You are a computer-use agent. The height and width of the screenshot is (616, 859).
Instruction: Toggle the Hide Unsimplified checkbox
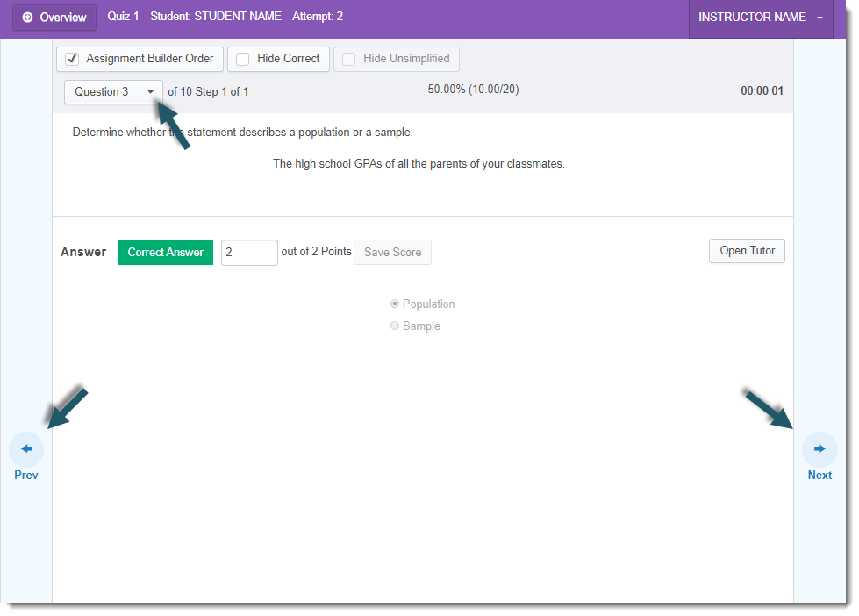(349, 59)
